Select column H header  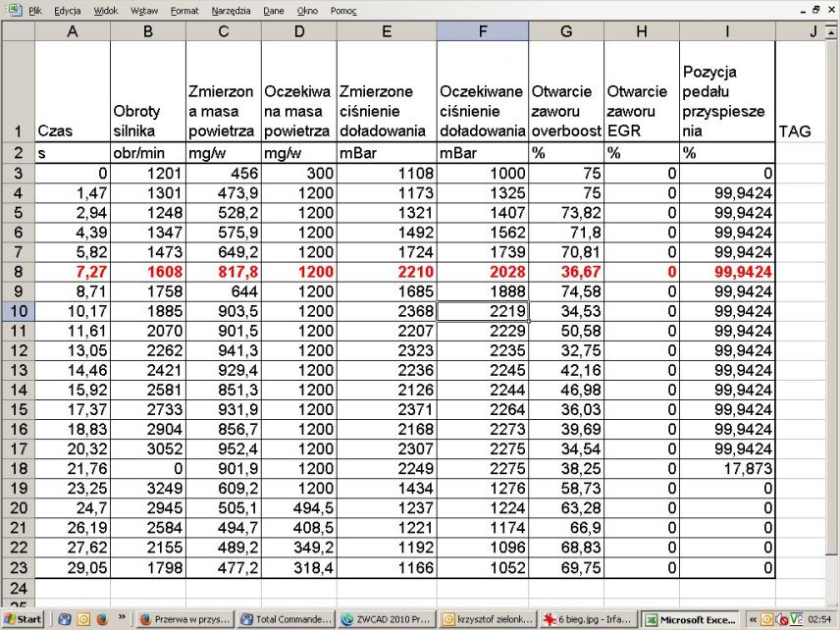642,31
